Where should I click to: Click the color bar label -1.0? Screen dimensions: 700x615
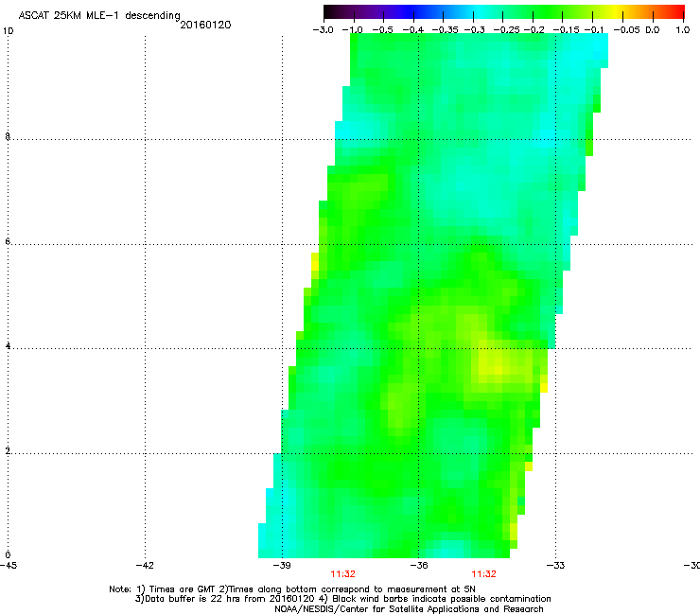[352, 30]
